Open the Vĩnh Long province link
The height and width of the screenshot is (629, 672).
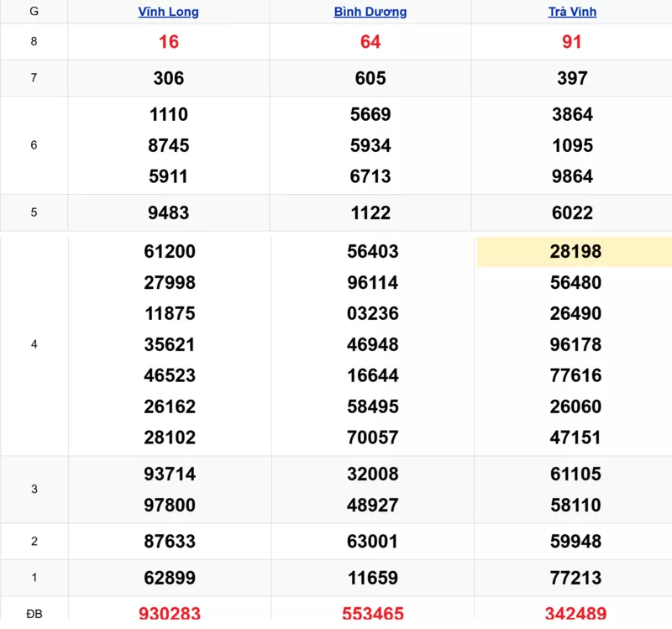pos(168,12)
